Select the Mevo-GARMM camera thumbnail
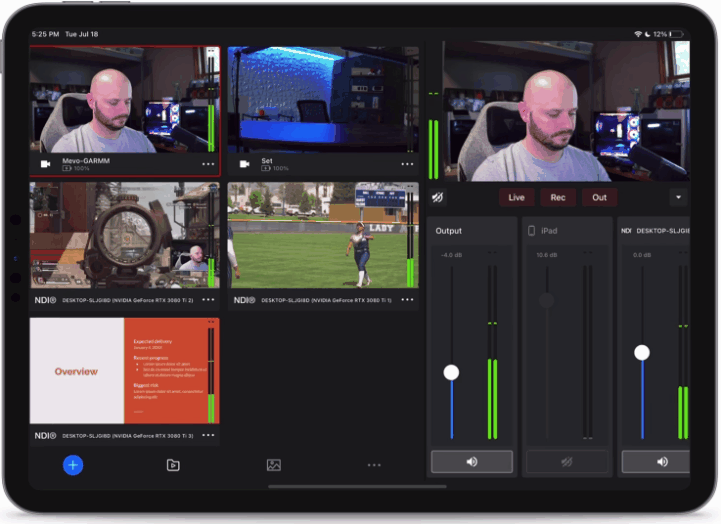This screenshot has height=524, width=721. 125,99
